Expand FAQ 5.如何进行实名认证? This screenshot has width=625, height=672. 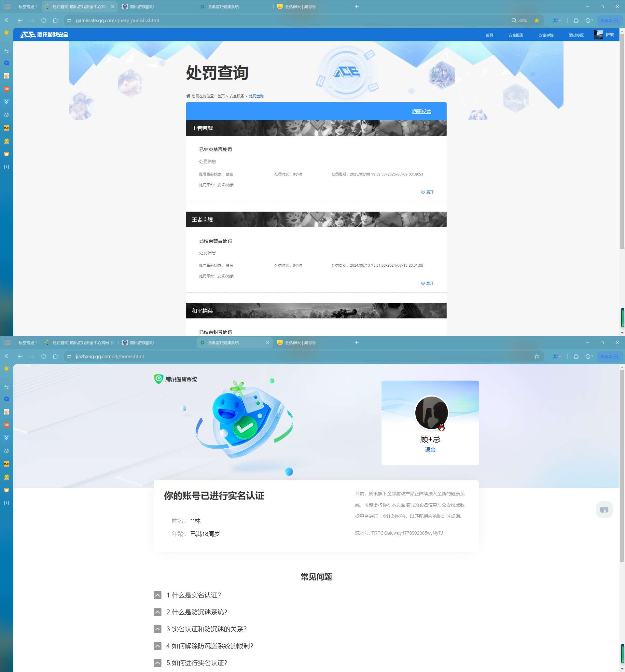click(158, 663)
